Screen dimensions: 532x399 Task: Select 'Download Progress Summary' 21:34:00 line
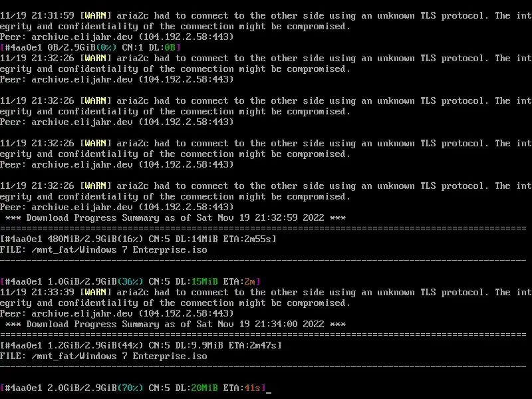176,325
